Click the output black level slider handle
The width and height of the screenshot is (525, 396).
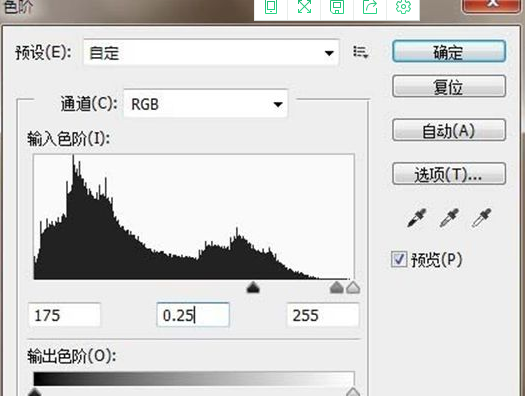pyautogui.click(x=34, y=392)
